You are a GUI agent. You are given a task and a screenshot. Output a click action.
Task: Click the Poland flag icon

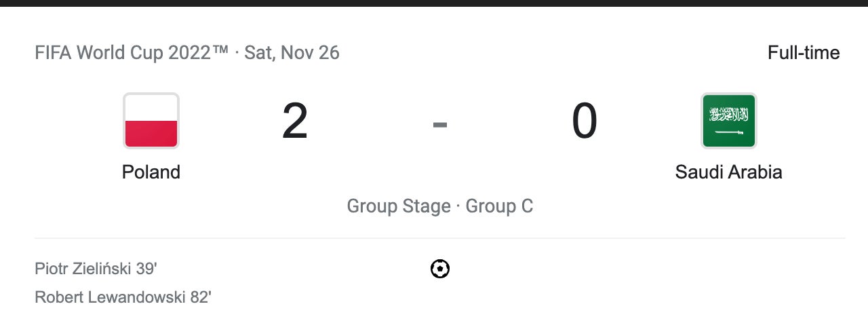click(x=151, y=121)
